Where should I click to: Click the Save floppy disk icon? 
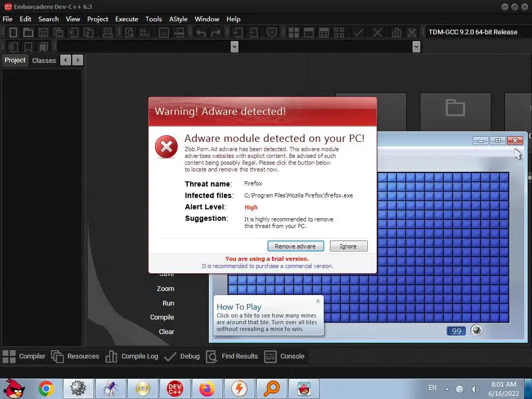click(x=43, y=32)
